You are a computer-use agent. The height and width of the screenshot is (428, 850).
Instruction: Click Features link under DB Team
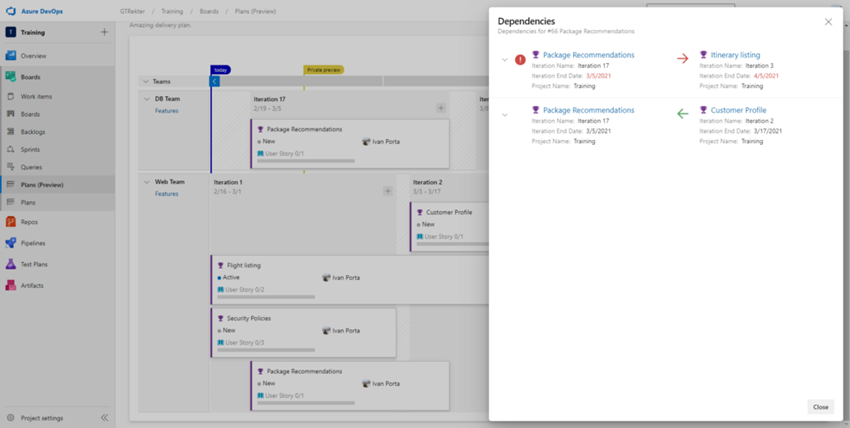pyautogui.click(x=166, y=111)
